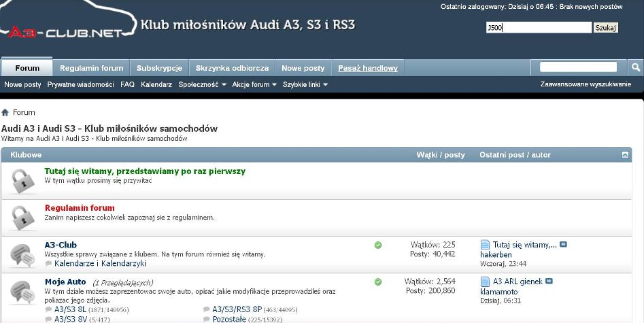Click the Forum breadcrumb link
Screen dimensions: 644x323
coord(24,112)
